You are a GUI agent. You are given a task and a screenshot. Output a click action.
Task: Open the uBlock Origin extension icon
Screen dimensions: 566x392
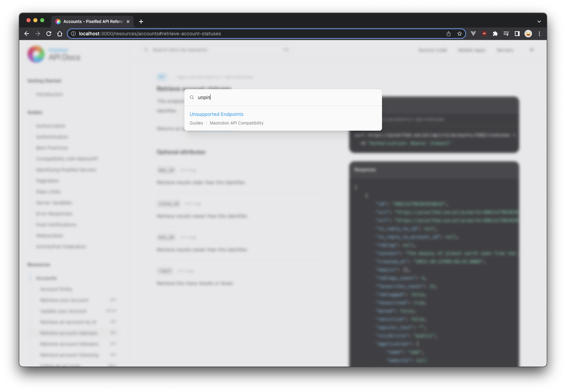click(x=484, y=34)
